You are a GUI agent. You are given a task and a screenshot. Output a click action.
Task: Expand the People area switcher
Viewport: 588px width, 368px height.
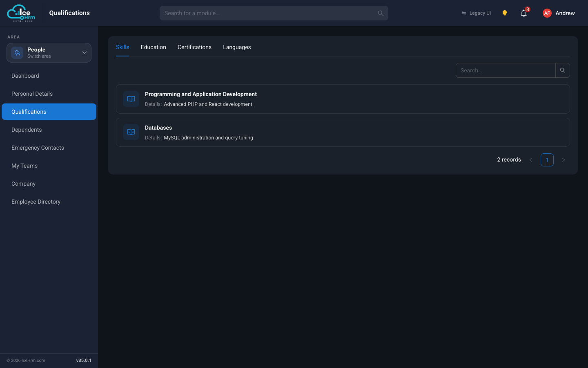(49, 53)
